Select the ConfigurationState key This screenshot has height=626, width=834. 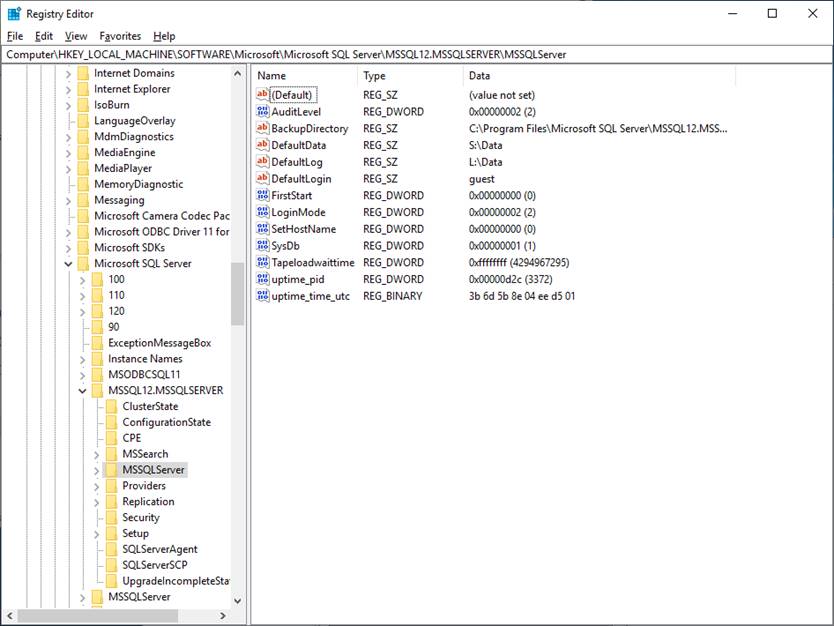[x=166, y=422]
